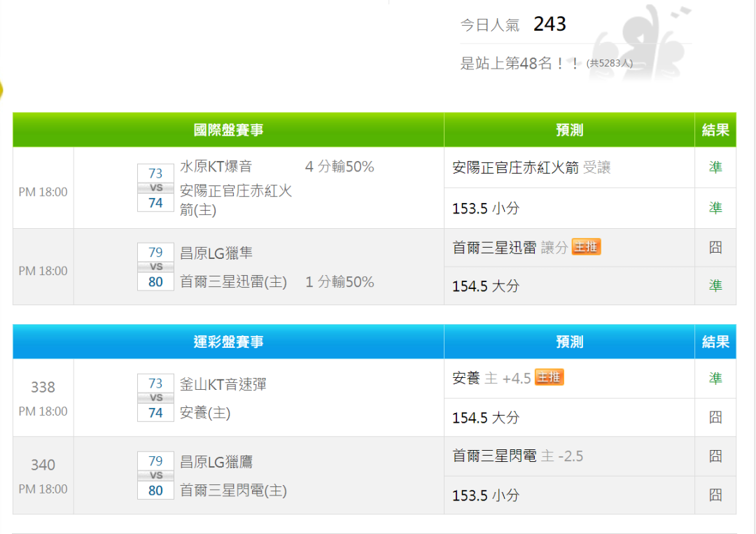Click prediction 154.5 大分 in 運彩盤 table
Viewport: 756px width, 534px height.
tap(486, 418)
